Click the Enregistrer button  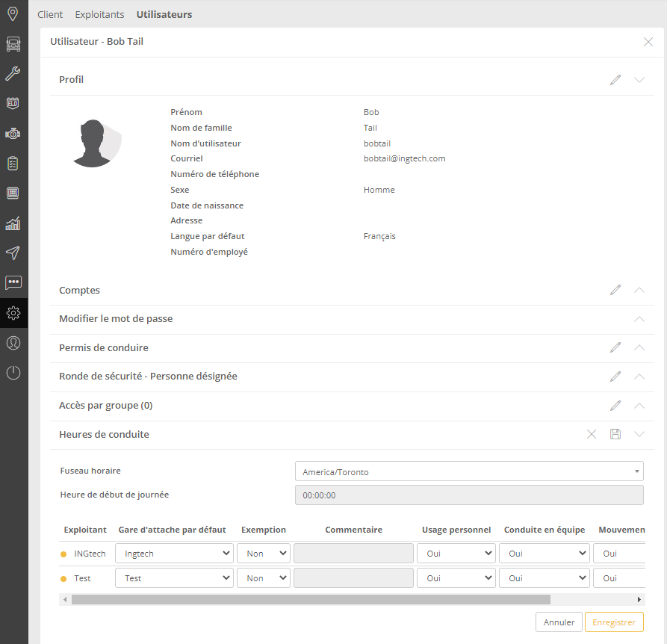(614, 622)
